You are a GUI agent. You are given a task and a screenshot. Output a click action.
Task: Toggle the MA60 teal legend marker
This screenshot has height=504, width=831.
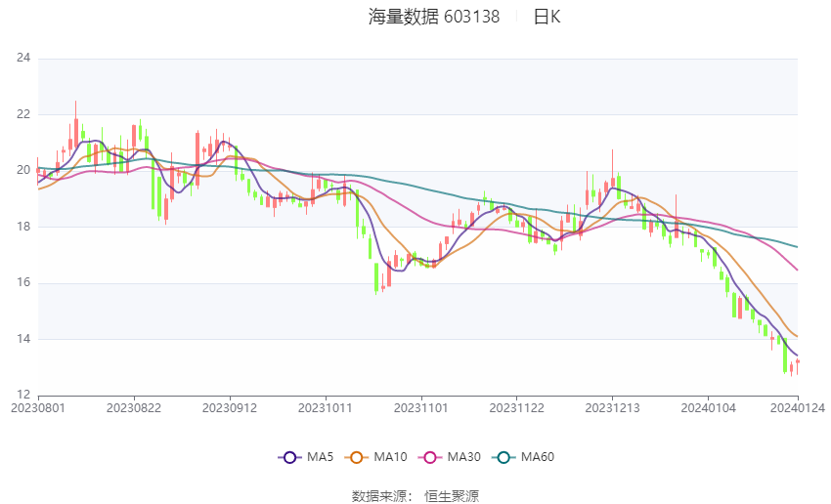(x=502, y=457)
